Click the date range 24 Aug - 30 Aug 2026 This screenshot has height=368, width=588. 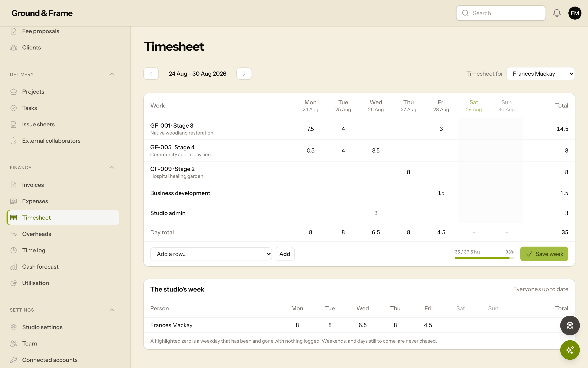[198, 74]
